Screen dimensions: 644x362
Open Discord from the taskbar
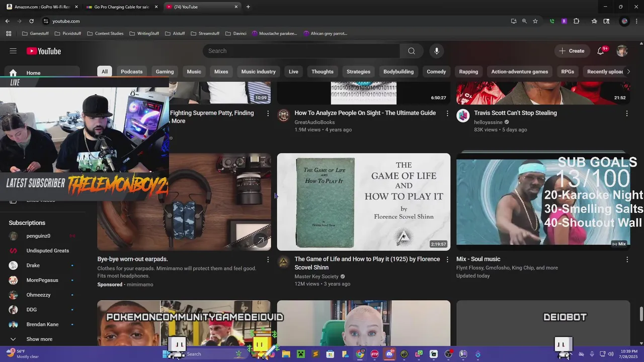coord(389,354)
